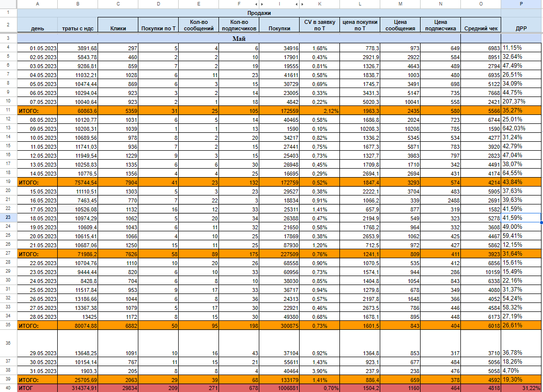The height and width of the screenshot is (392, 543).
Task: Click the clicks cell '1356'
Action: click(118, 173)
